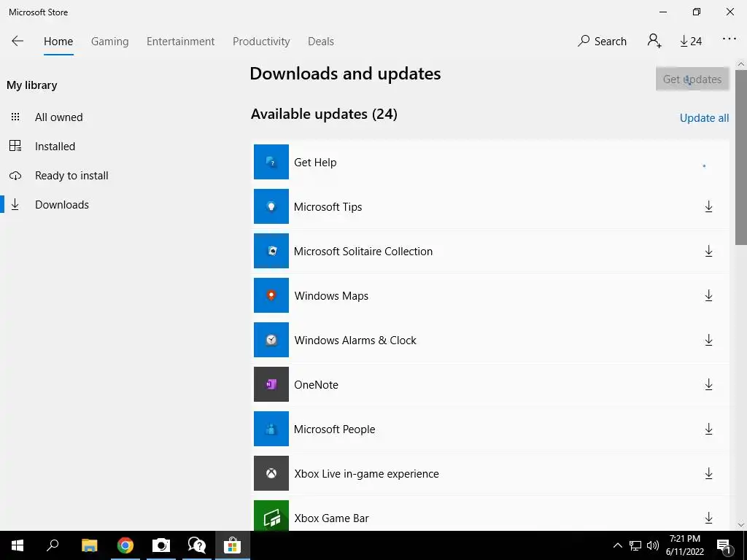Click the OneNote tile icon
This screenshot has width=747, height=560.
pyautogui.click(x=271, y=384)
